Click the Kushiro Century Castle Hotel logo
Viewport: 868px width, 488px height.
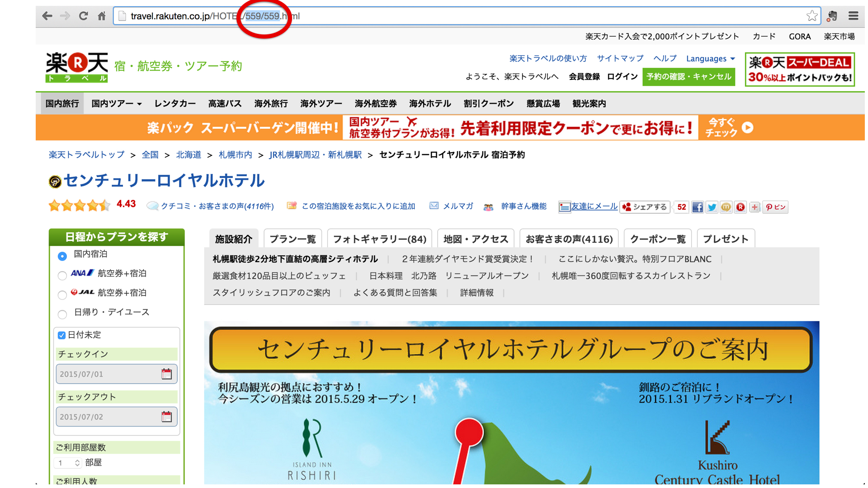click(717, 452)
